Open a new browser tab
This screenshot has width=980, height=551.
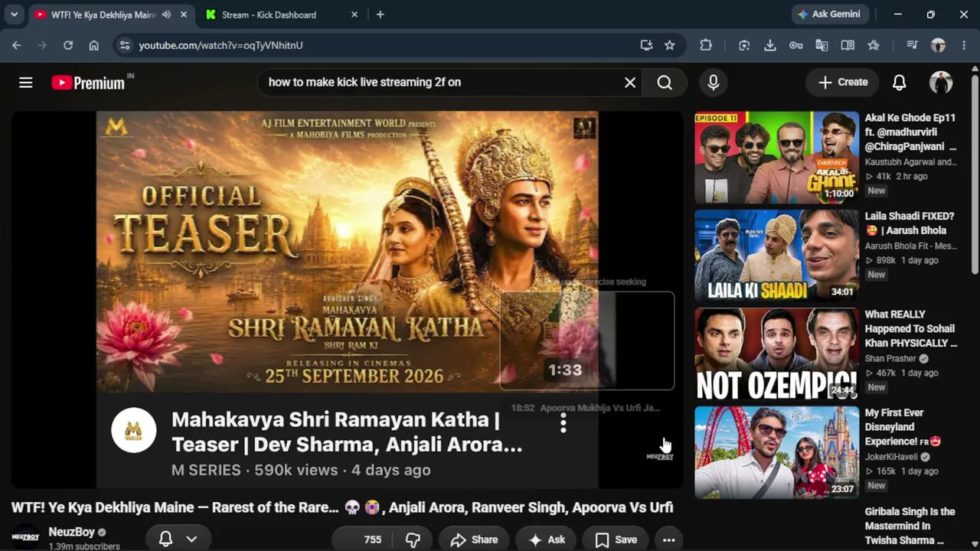click(x=381, y=15)
